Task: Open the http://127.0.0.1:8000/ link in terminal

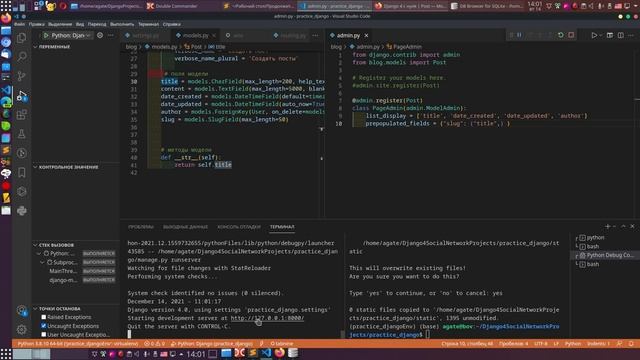Action: (267, 318)
